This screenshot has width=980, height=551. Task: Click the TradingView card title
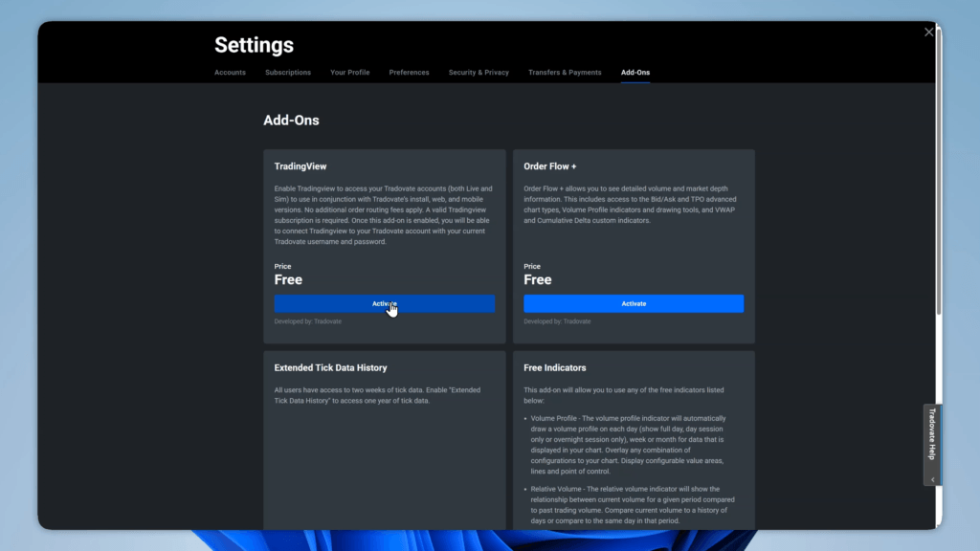click(300, 166)
